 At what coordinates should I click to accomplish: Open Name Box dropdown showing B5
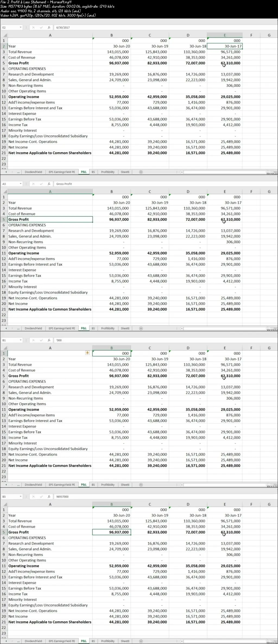coord(21,497)
